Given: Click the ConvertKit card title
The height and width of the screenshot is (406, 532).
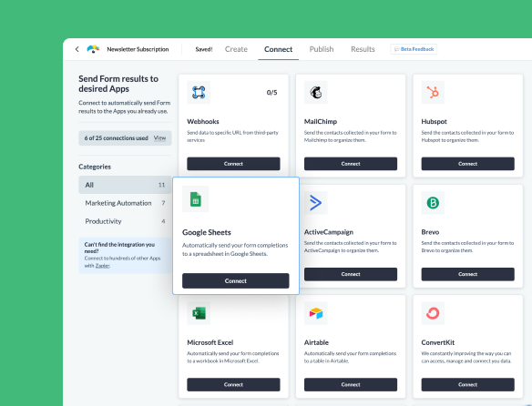Looking at the screenshot, I should [437, 342].
